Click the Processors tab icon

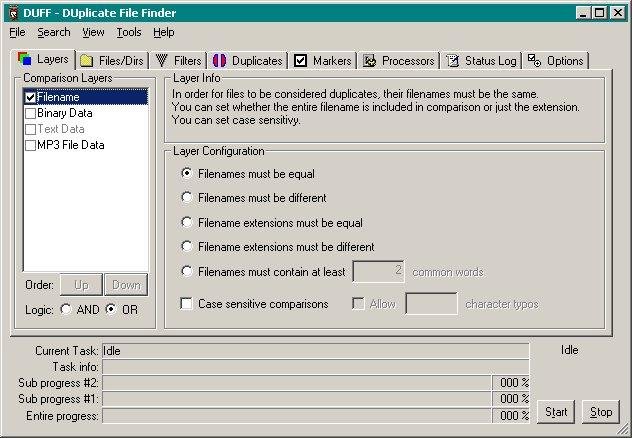[369, 61]
